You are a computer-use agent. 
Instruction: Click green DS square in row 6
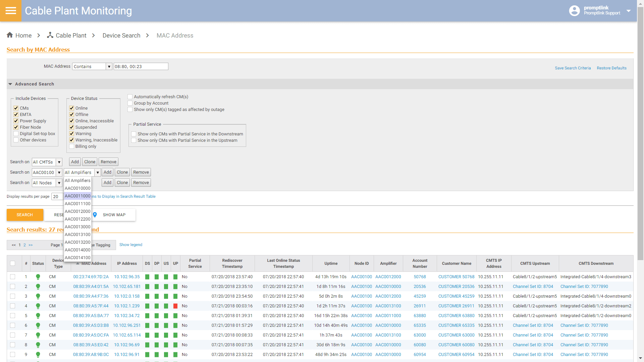click(147, 325)
